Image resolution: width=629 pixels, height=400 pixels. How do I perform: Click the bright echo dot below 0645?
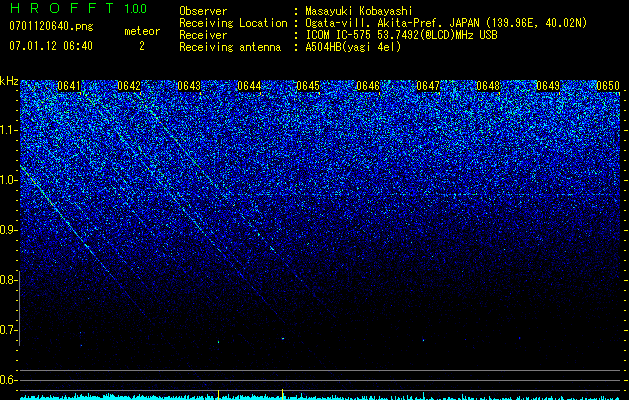click(283, 339)
